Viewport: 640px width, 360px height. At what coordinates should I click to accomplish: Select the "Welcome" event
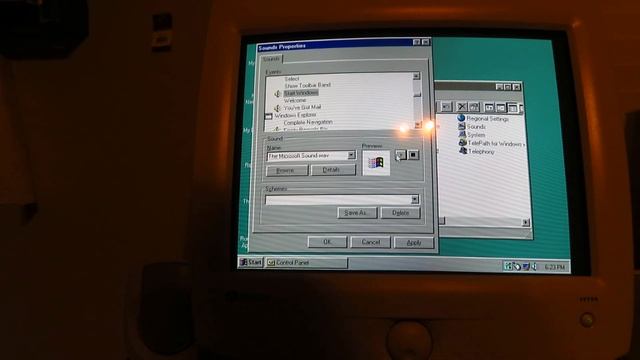295,100
